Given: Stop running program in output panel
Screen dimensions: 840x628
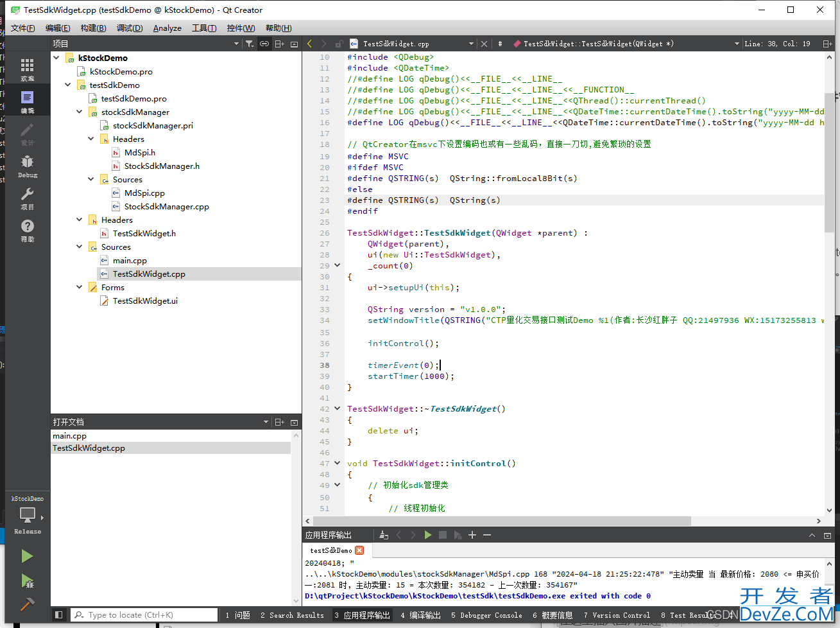Looking at the screenshot, I should coord(443,535).
